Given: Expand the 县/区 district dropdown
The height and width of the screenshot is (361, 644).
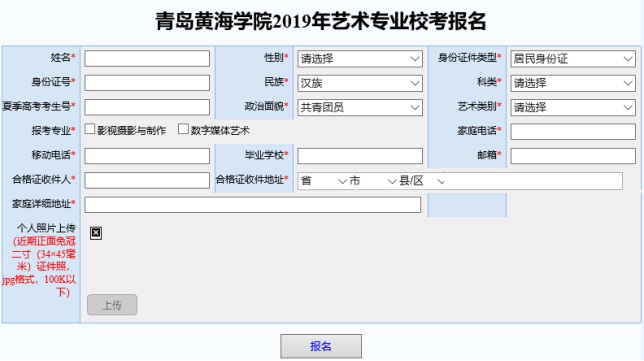Looking at the screenshot, I should (x=422, y=181).
